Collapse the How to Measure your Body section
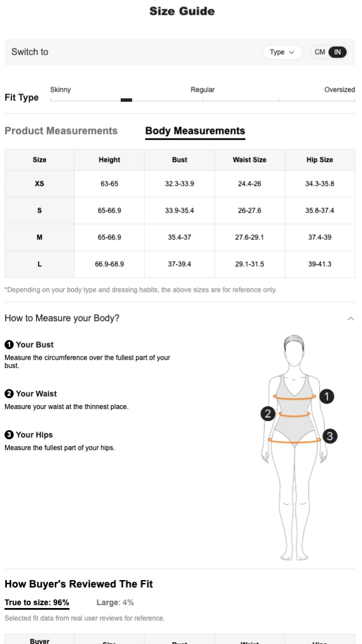Viewport: 362px width, 644px height. tap(351, 318)
